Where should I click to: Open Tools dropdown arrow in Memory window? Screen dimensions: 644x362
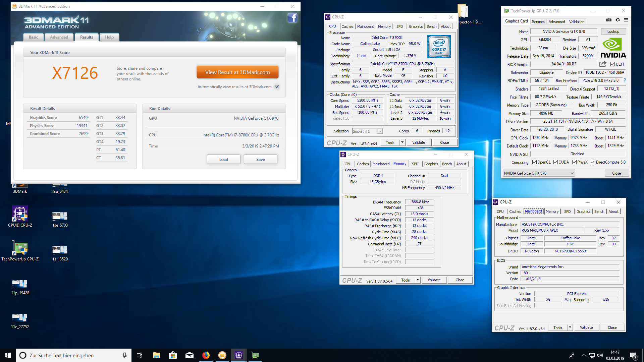pyautogui.click(x=418, y=280)
